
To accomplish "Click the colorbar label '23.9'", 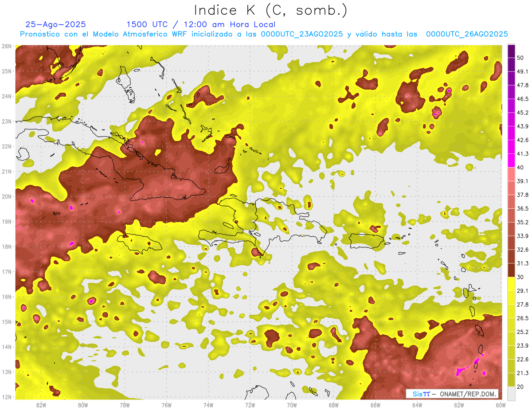I will tap(523, 346).
